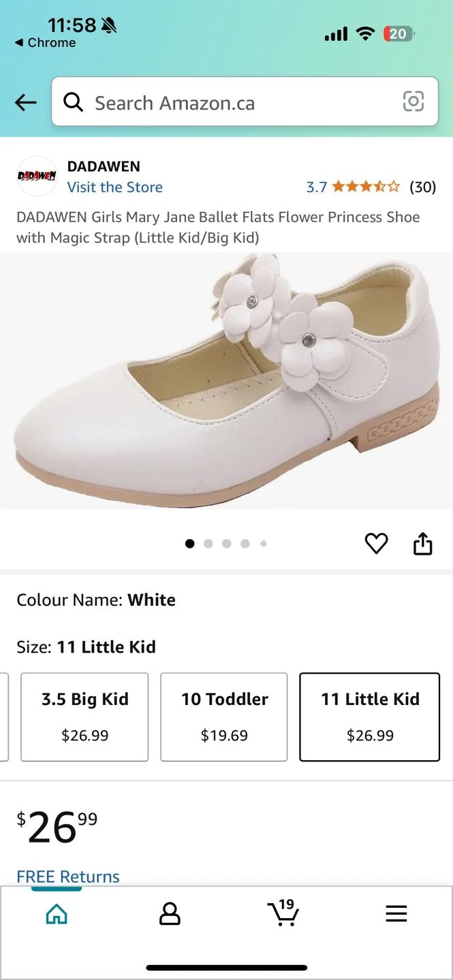453x980 pixels.
Task: Visit the DADAWEN store link
Action: click(114, 187)
